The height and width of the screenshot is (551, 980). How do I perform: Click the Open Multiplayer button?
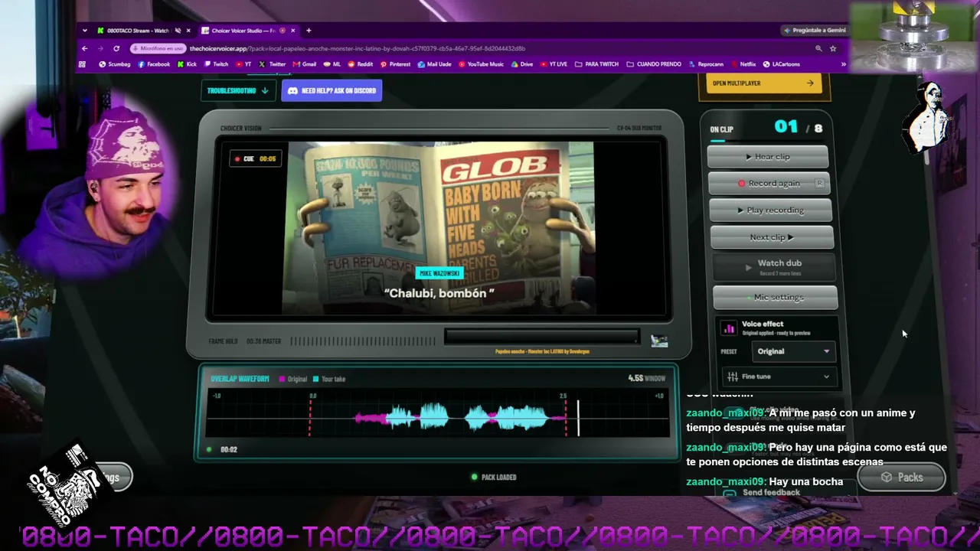point(763,83)
